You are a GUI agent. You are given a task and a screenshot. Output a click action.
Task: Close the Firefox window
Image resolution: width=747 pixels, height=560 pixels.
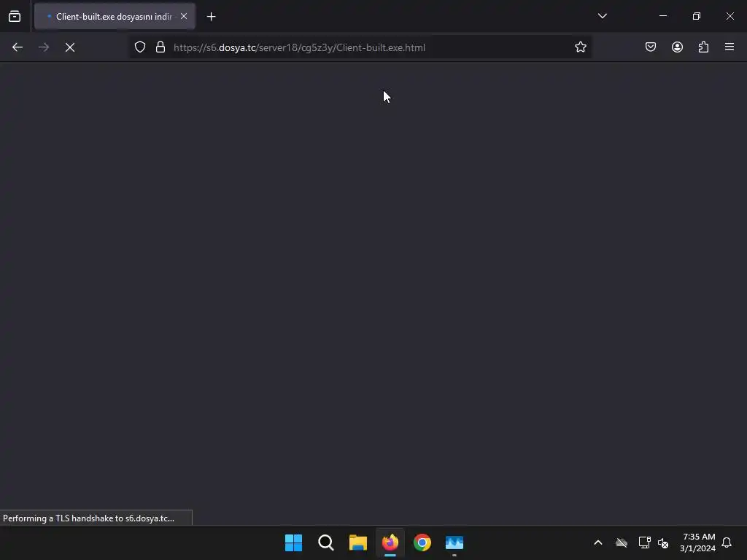coord(729,16)
